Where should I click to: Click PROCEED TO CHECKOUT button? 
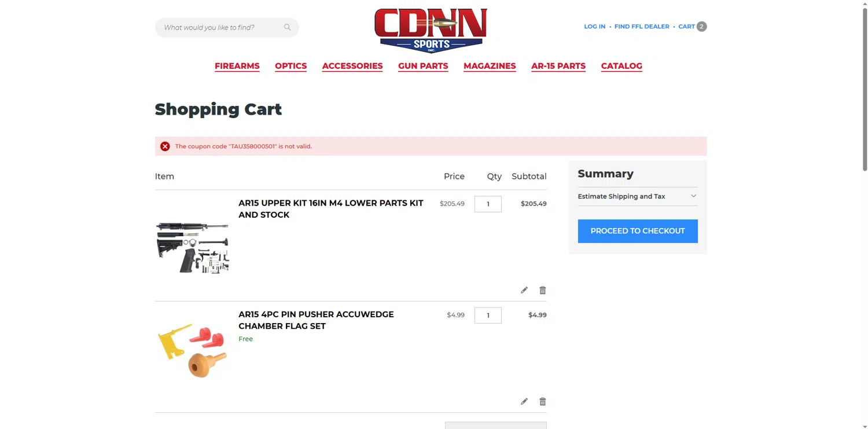tap(638, 231)
